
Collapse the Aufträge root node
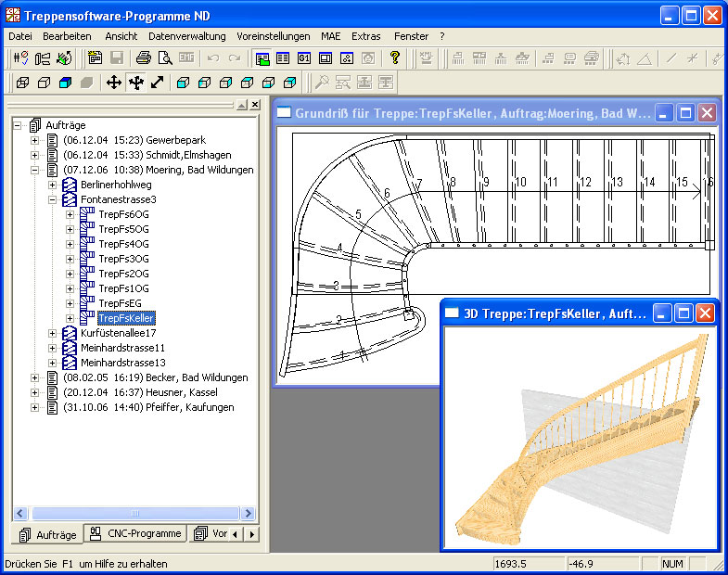[18, 125]
